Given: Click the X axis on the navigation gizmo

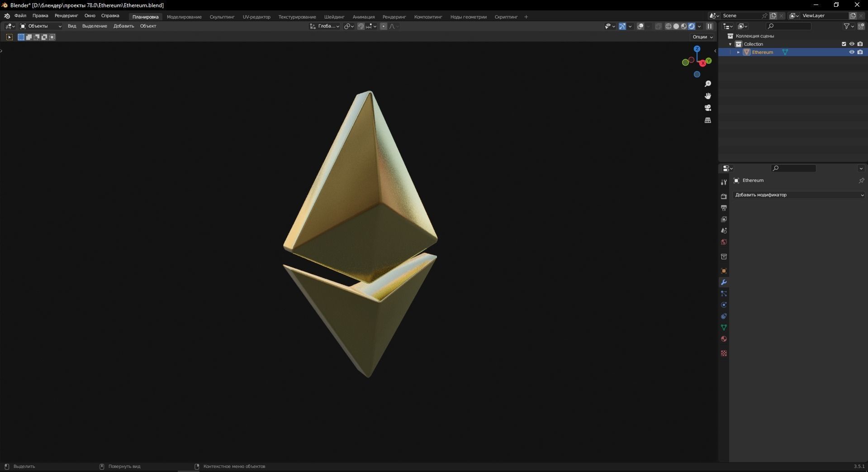Looking at the screenshot, I should pos(702,63).
